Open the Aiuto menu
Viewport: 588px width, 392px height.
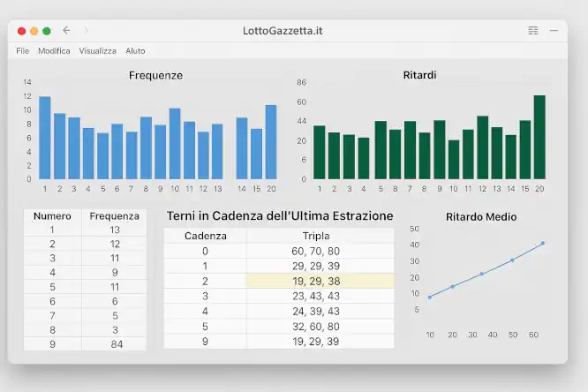click(x=135, y=51)
